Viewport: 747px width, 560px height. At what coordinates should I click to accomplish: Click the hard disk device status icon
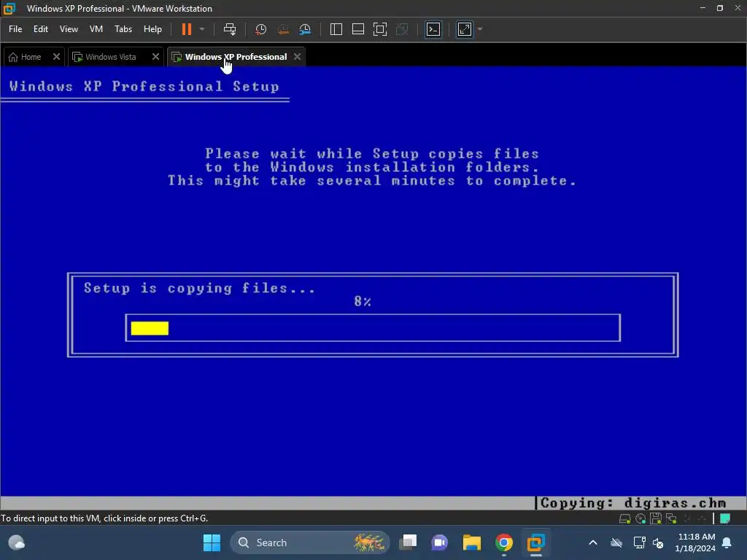pyautogui.click(x=625, y=518)
